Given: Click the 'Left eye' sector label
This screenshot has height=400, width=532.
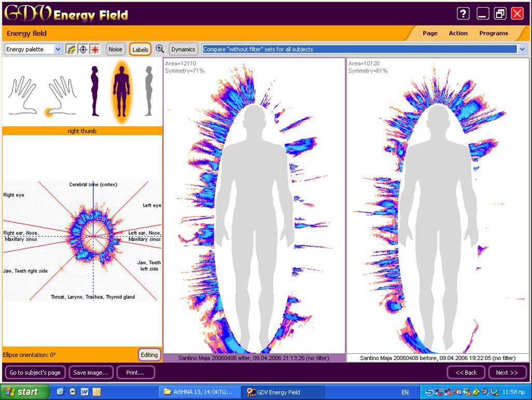Looking at the screenshot, I should [151, 205].
